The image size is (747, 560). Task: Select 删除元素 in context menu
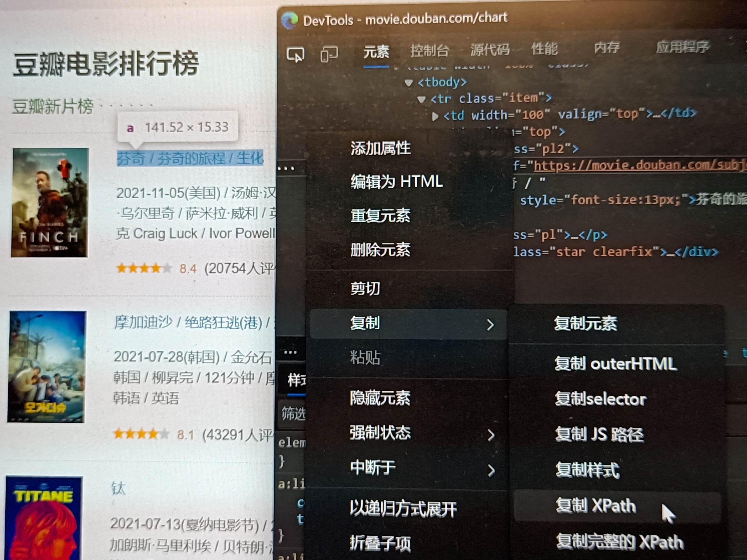pyautogui.click(x=380, y=250)
